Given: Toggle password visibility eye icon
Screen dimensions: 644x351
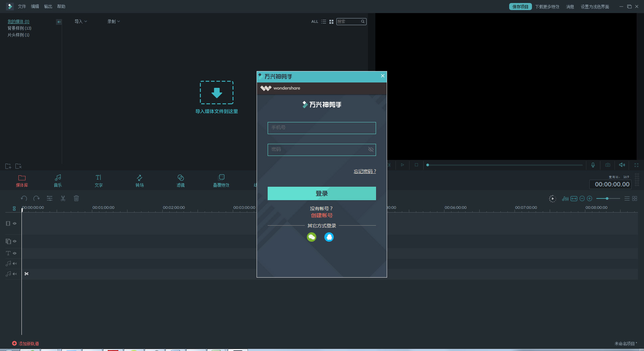Looking at the screenshot, I should coord(371,150).
